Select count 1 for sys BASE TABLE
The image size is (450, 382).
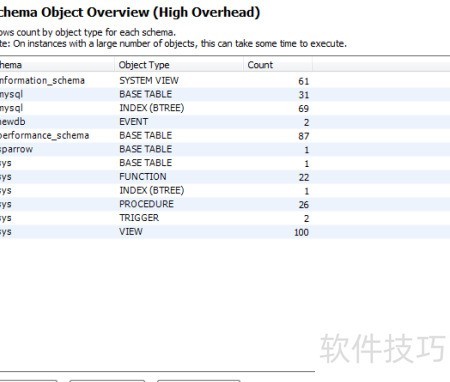(307, 163)
